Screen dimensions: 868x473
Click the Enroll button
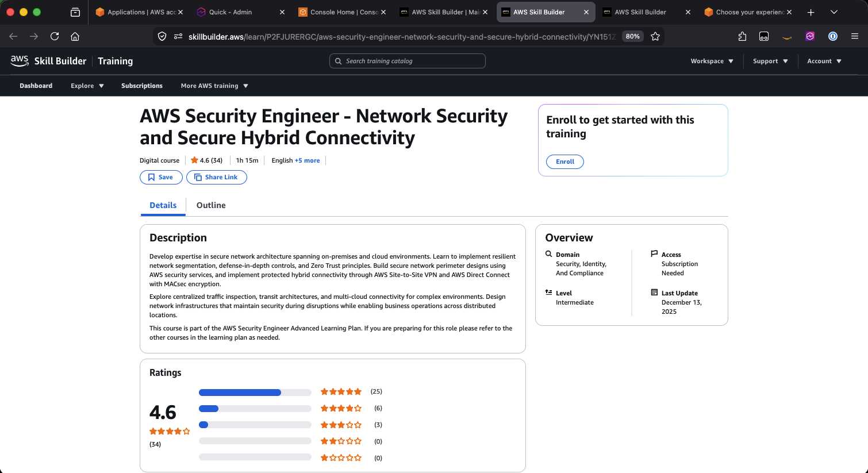(565, 161)
